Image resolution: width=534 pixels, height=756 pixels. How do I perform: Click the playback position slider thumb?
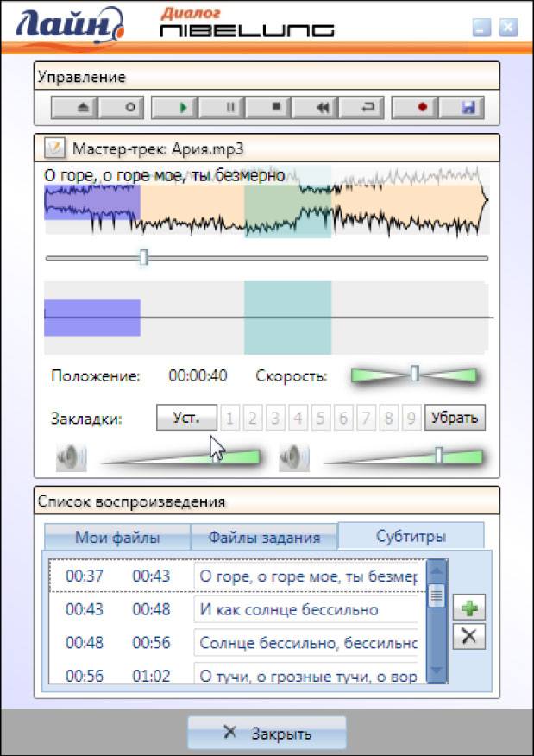tap(143, 257)
